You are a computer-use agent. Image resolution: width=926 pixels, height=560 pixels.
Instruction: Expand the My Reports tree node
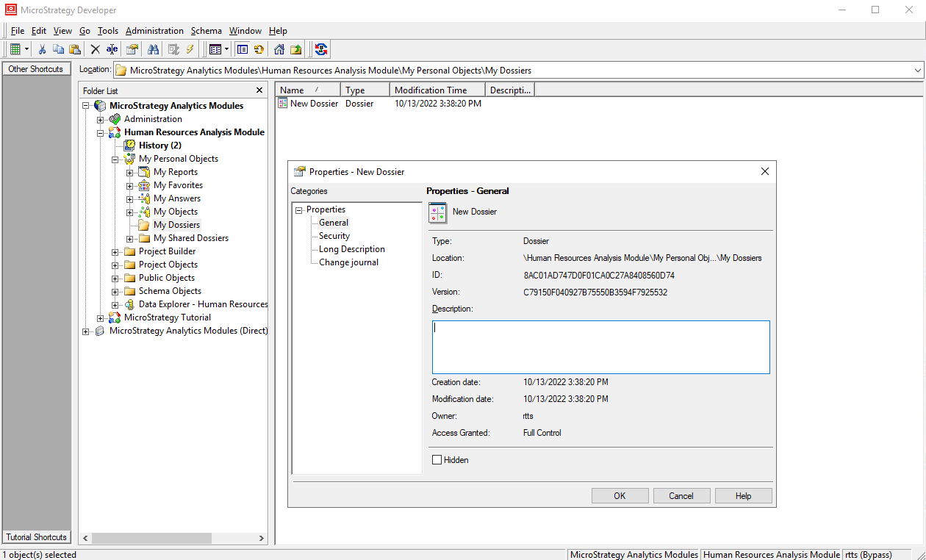(x=130, y=172)
